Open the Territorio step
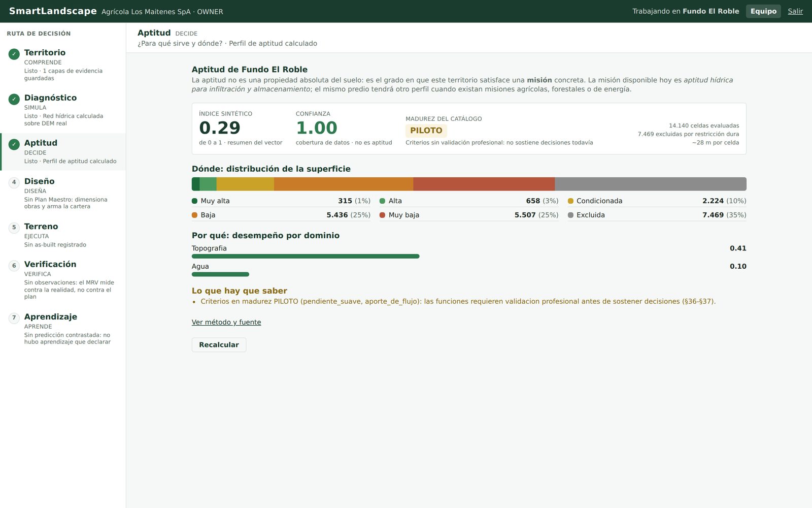 pyautogui.click(x=63, y=65)
